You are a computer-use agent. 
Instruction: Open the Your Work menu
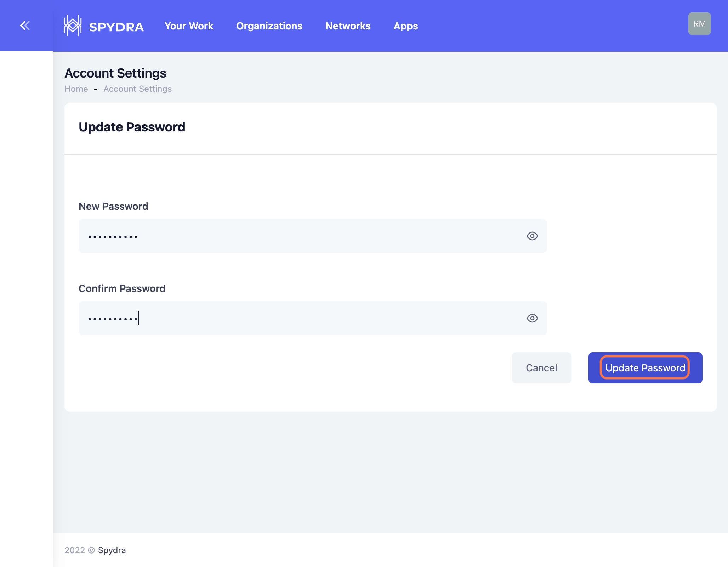click(x=189, y=26)
